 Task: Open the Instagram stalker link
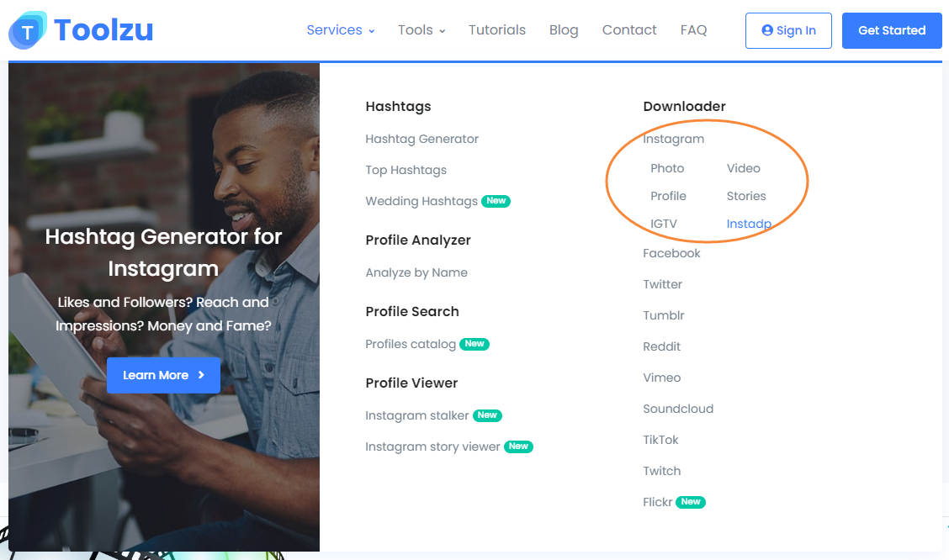coord(417,415)
